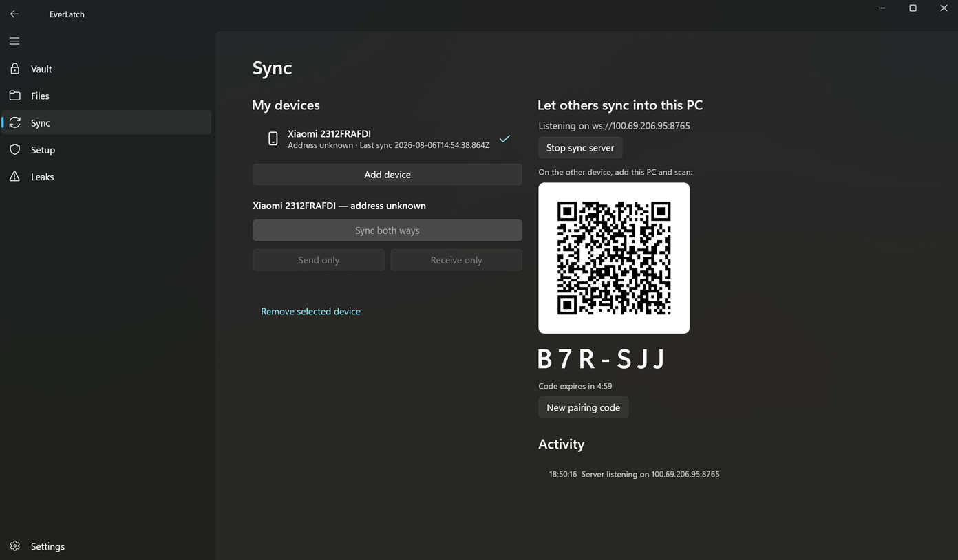Choose Receive only
This screenshot has height=560, width=958.
tap(456, 260)
